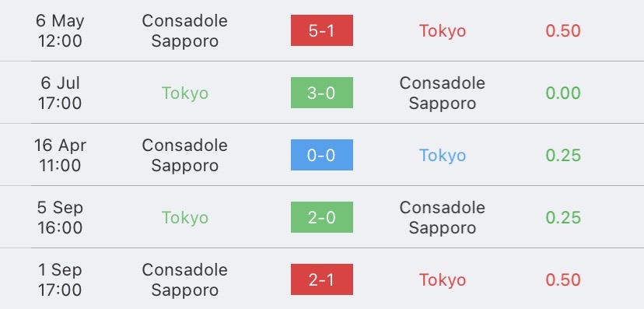Viewport: 644px width, 309px height.
Task: Select Consadole Sapporo in the 16 Apr match
Action: tap(185, 156)
